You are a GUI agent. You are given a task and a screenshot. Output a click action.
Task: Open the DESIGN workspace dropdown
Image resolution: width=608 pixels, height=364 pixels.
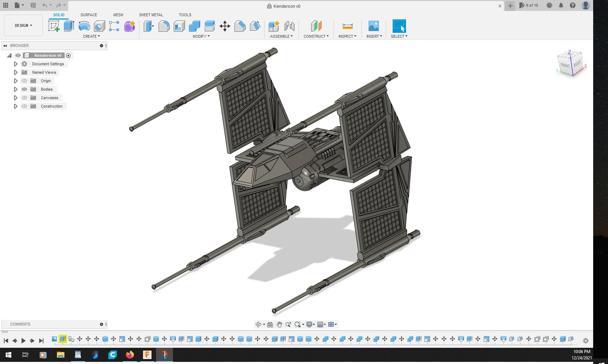pos(23,25)
